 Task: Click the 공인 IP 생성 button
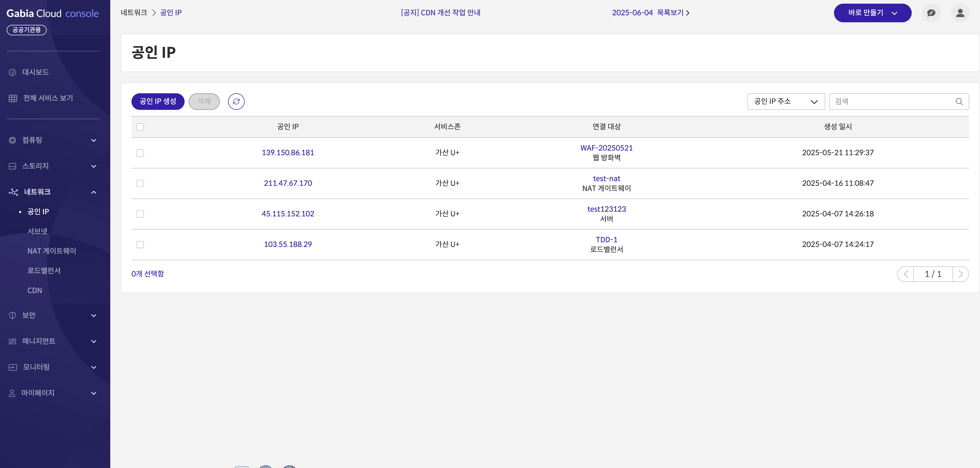tap(158, 102)
